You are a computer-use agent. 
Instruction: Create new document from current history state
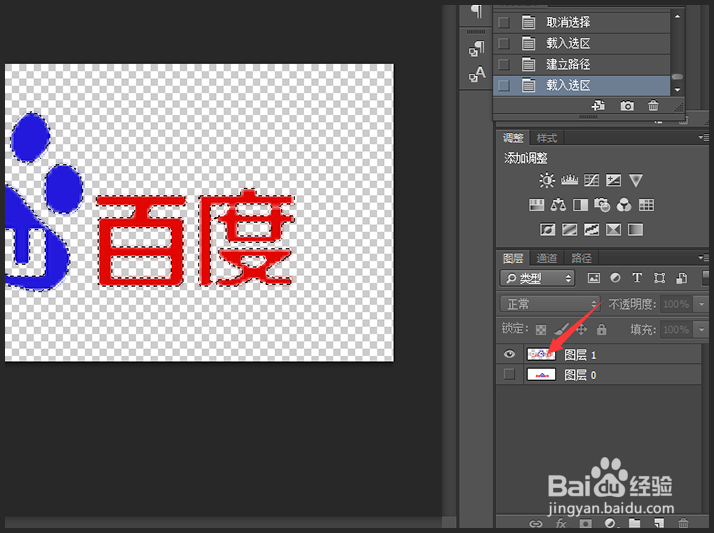coord(598,106)
